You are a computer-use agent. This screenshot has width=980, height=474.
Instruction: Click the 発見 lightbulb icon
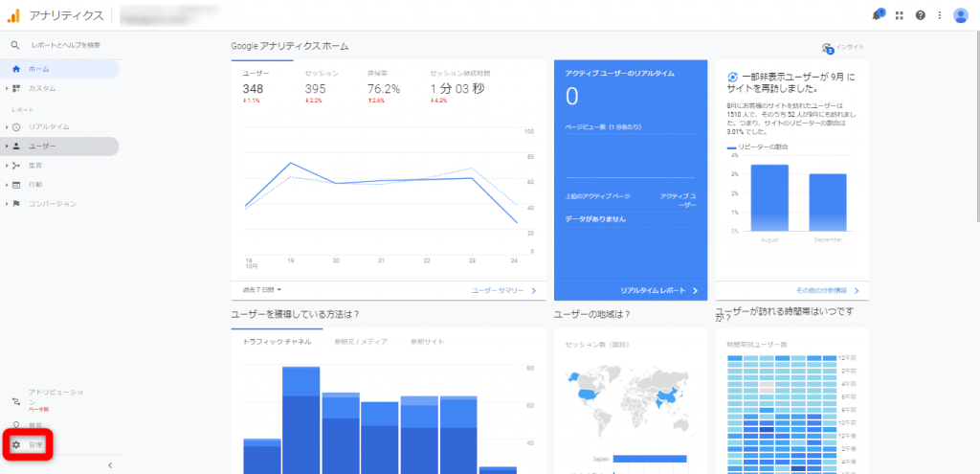(16, 425)
